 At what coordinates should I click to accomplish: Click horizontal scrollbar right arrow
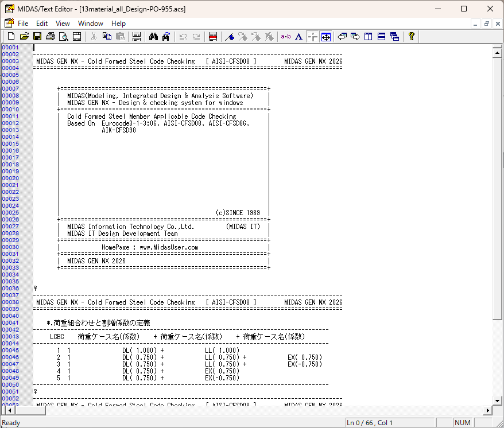coord(487,410)
